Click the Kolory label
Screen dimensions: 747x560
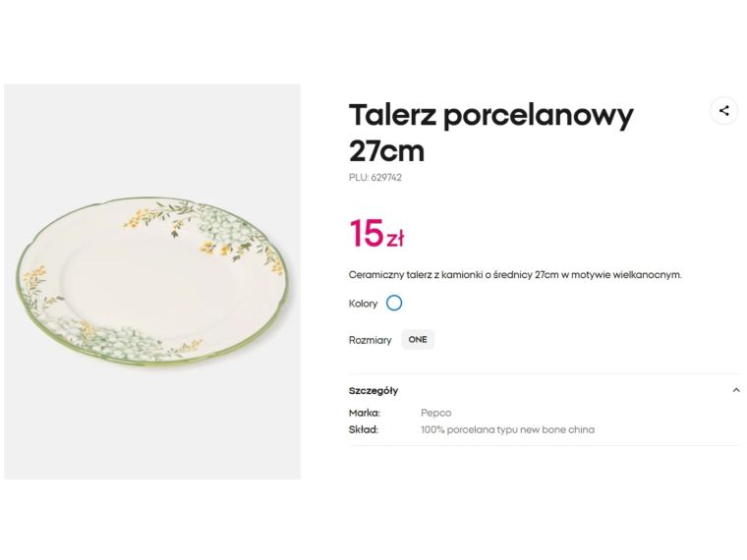pyautogui.click(x=363, y=304)
